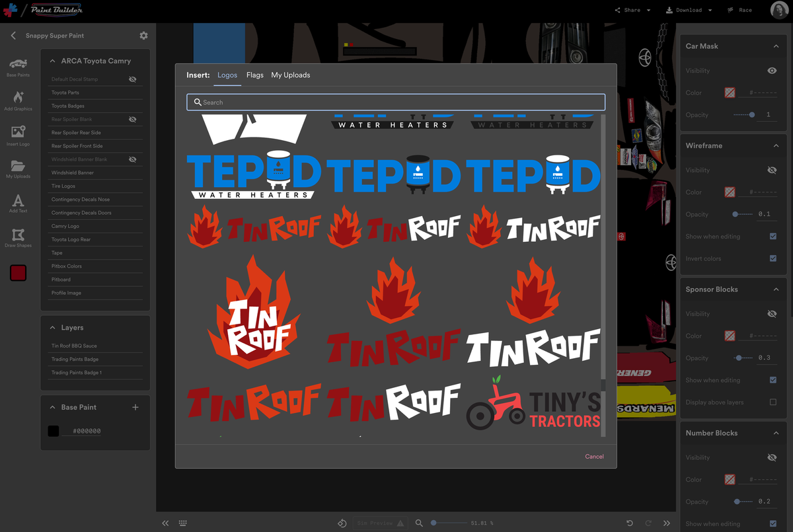The image size is (793, 532).
Task: Select the Add Text tool
Action: [18, 203]
